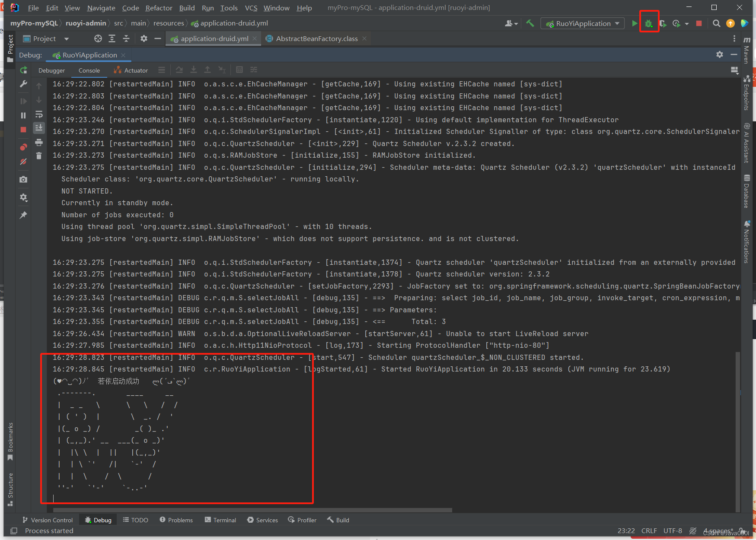Toggle scroll to the end in console

coord(39,127)
